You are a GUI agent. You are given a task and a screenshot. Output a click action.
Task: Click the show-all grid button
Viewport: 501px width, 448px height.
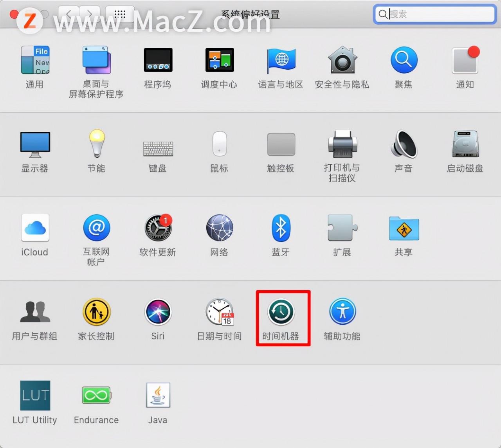click(x=120, y=14)
